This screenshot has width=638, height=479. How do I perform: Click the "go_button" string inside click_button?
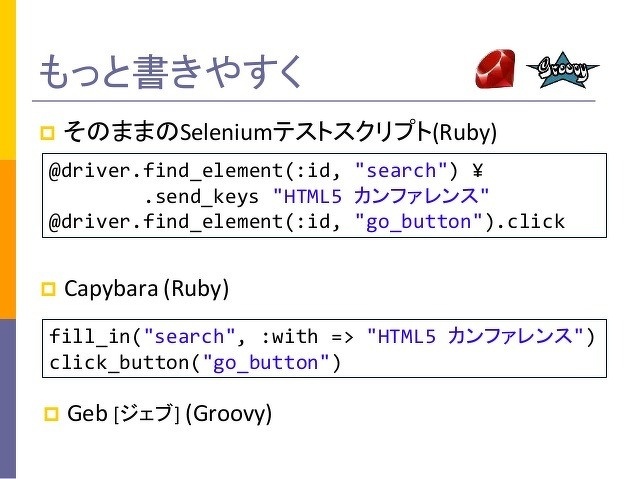point(266,361)
